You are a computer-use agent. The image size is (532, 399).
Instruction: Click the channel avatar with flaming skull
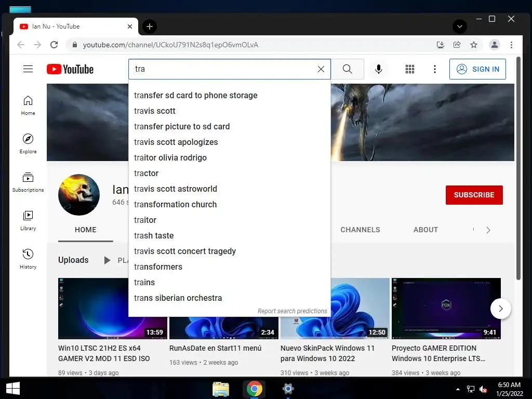tap(79, 195)
